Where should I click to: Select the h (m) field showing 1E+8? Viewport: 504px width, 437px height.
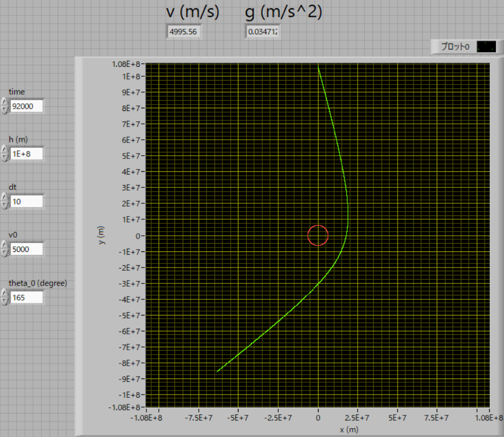coord(26,154)
